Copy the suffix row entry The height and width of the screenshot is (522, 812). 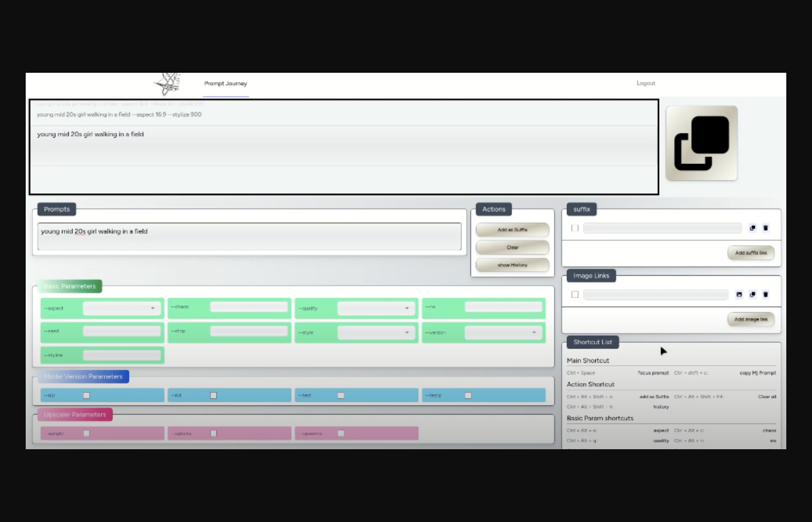[x=752, y=228]
